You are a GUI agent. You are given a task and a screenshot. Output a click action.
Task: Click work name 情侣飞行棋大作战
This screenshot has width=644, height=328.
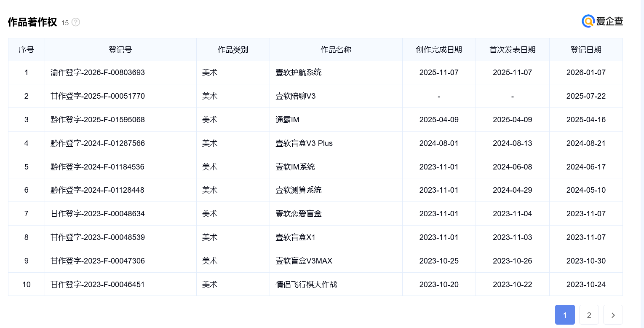click(306, 285)
